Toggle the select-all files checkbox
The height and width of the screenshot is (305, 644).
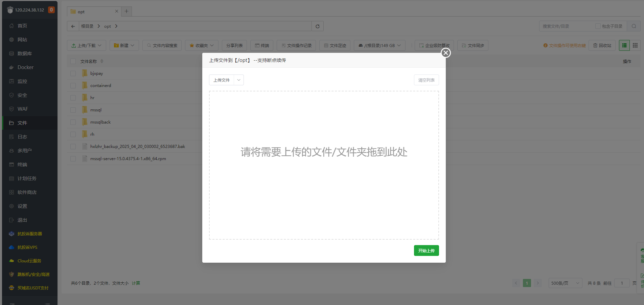(x=73, y=61)
